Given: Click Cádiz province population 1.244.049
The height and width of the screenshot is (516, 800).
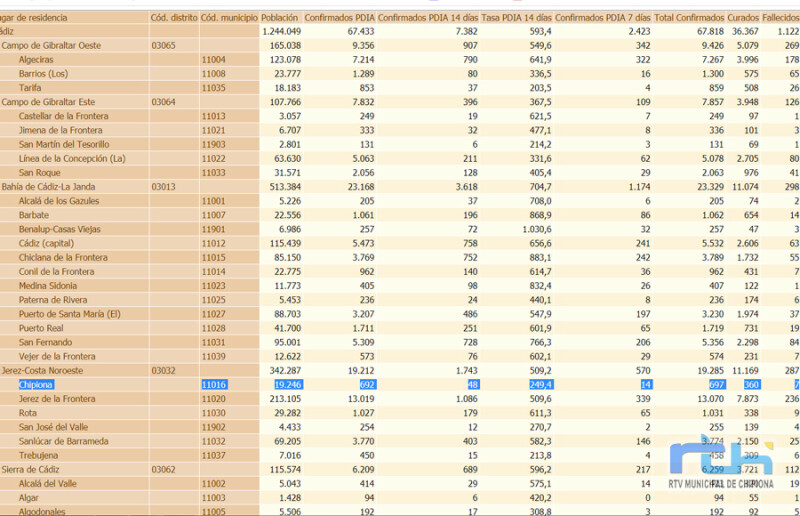Looking at the screenshot, I should click(x=282, y=31).
